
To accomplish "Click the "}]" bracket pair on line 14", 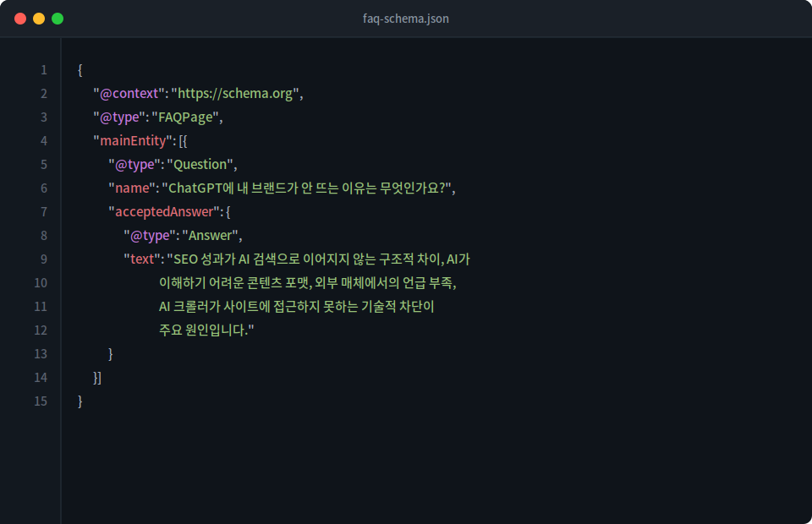I will [96, 377].
